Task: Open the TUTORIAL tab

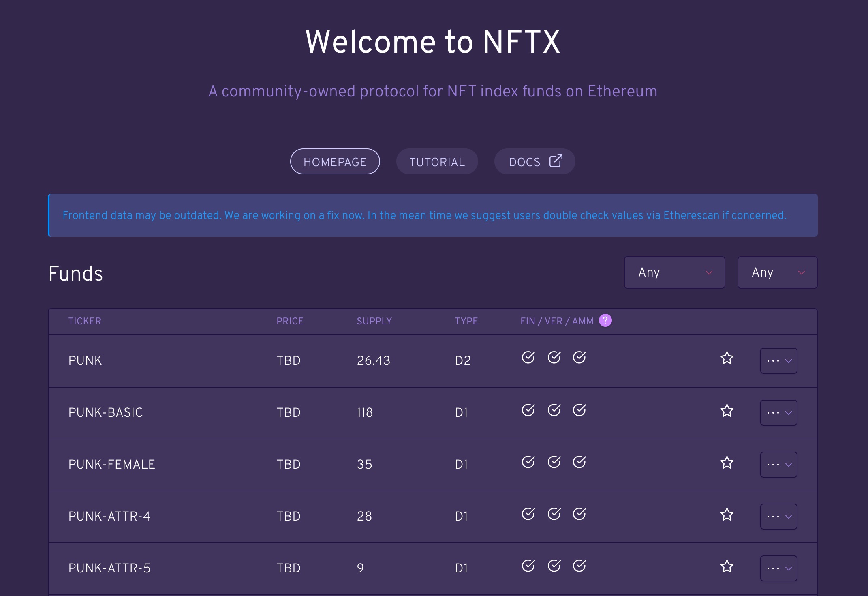Action: 437,162
